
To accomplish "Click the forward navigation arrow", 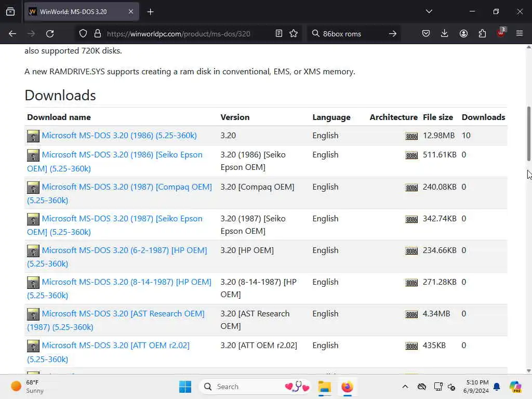I will click(x=31, y=34).
